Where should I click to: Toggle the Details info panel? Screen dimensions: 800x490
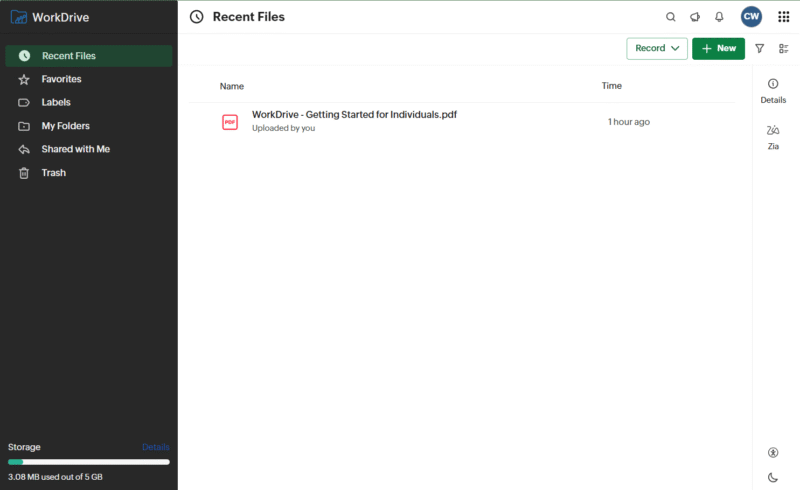tap(773, 89)
